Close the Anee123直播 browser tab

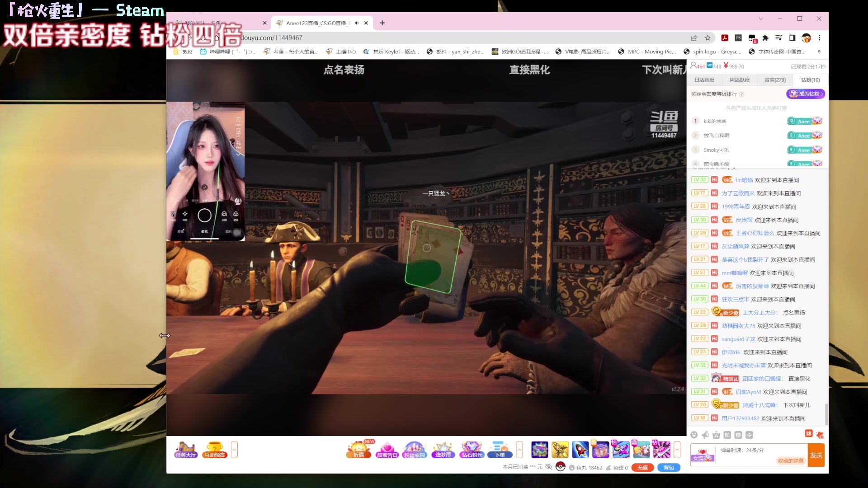(x=366, y=23)
